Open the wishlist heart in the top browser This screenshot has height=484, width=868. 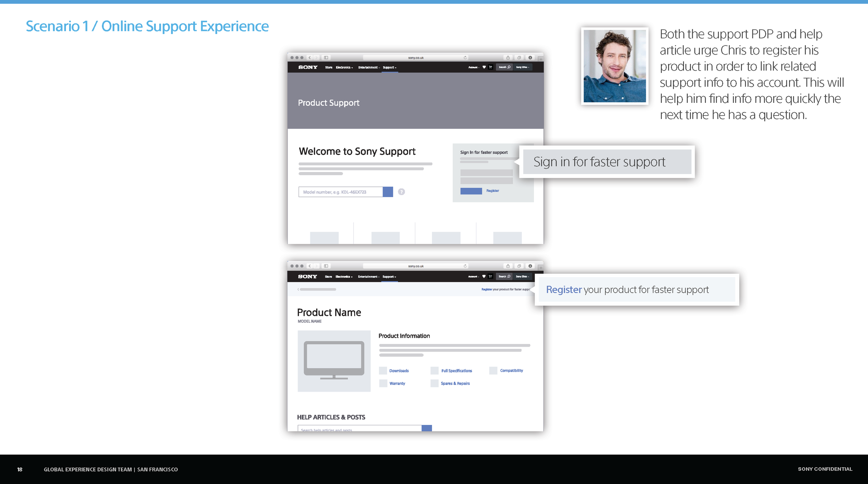tap(484, 67)
